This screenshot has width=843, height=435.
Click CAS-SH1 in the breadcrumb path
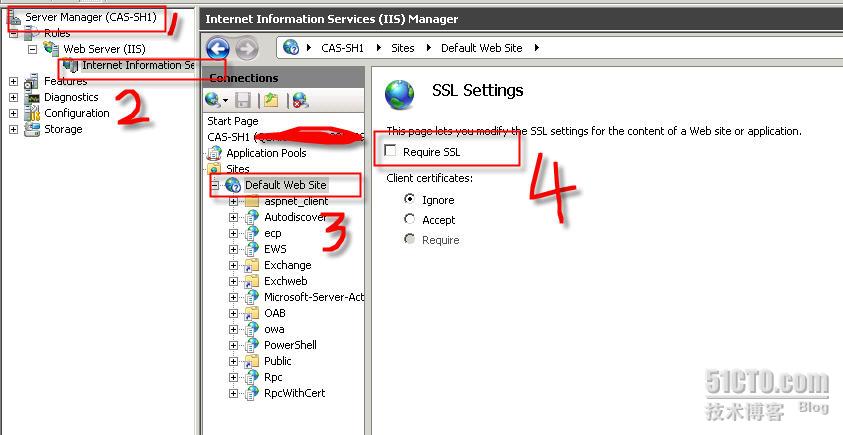click(342, 48)
